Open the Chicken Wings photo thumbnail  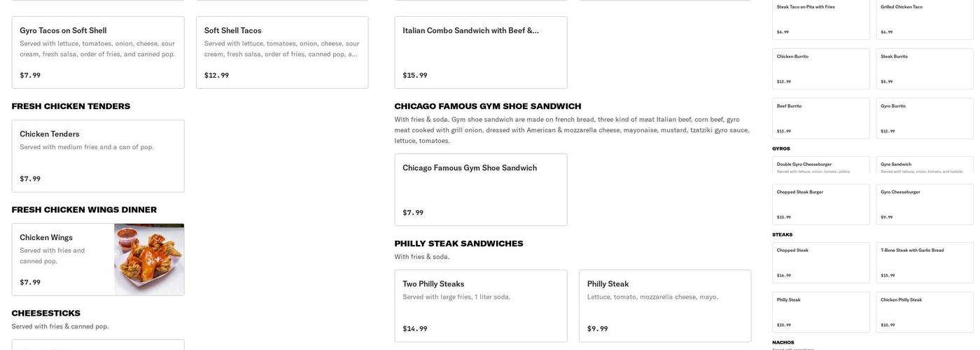tap(149, 260)
